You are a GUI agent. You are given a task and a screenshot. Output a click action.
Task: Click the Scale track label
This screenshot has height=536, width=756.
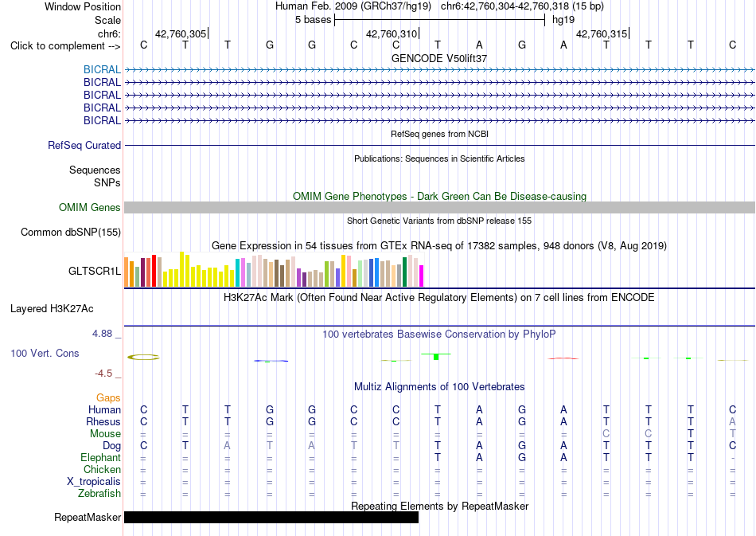[108, 20]
